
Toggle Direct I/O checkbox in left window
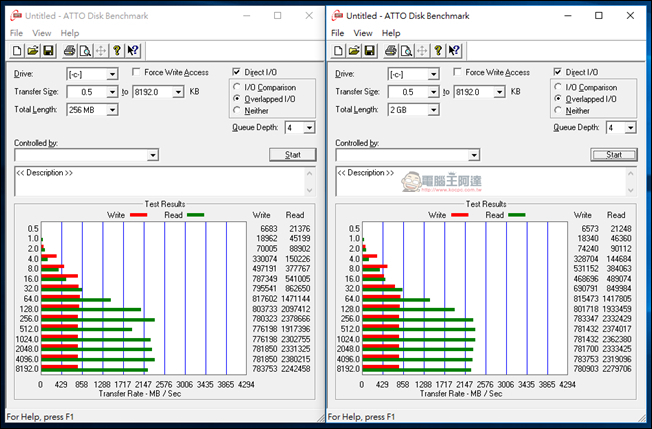coord(237,72)
